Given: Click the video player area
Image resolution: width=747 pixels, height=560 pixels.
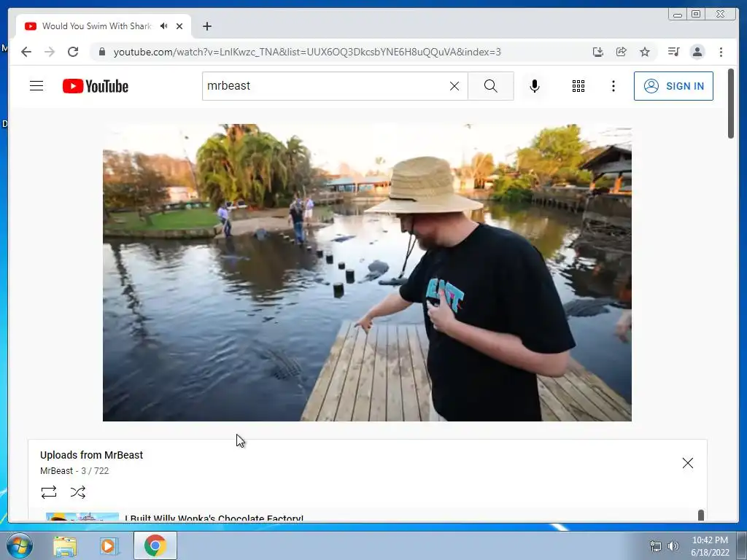Looking at the screenshot, I should [x=368, y=273].
